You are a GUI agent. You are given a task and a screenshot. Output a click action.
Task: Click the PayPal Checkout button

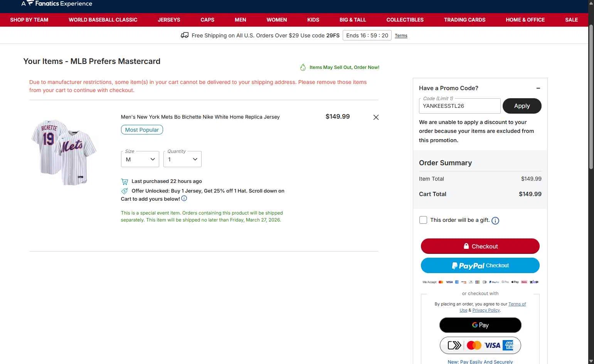[x=480, y=265]
